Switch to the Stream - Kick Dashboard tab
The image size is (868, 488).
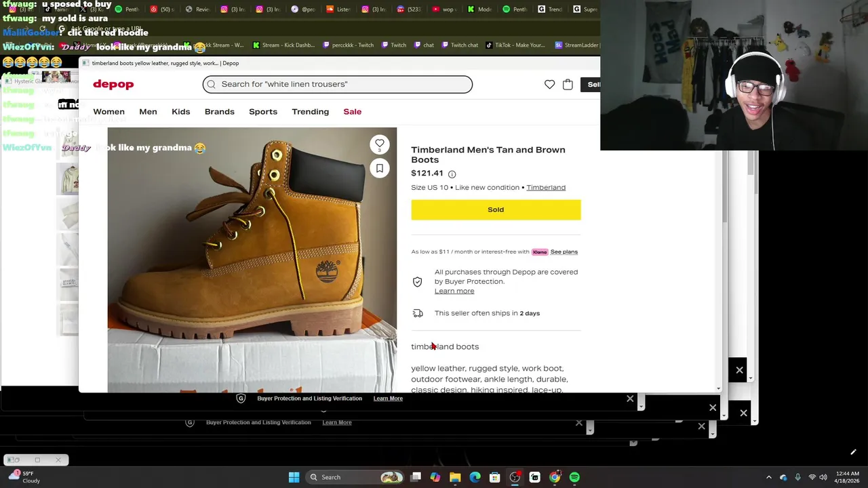(283, 45)
